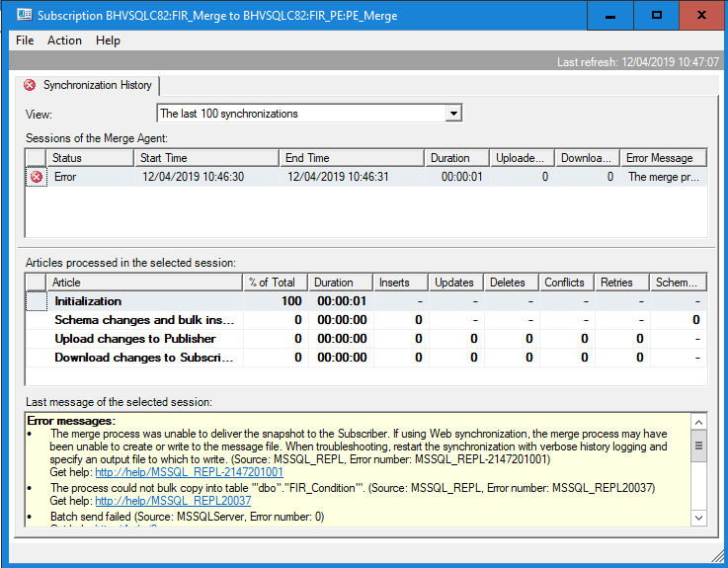Click the Conflicts column header

564,283
